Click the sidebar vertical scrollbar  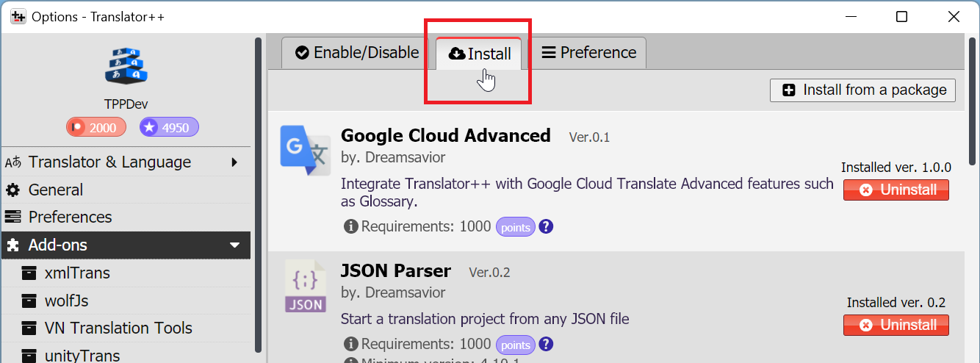click(258, 195)
